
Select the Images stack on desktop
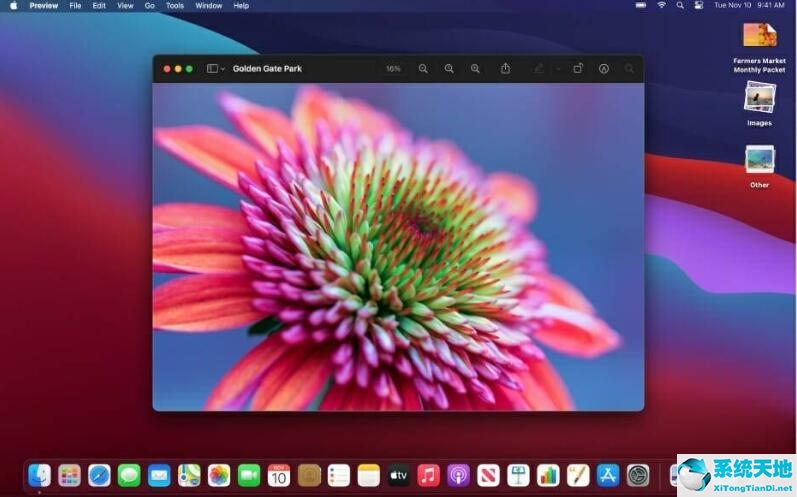pyautogui.click(x=759, y=98)
